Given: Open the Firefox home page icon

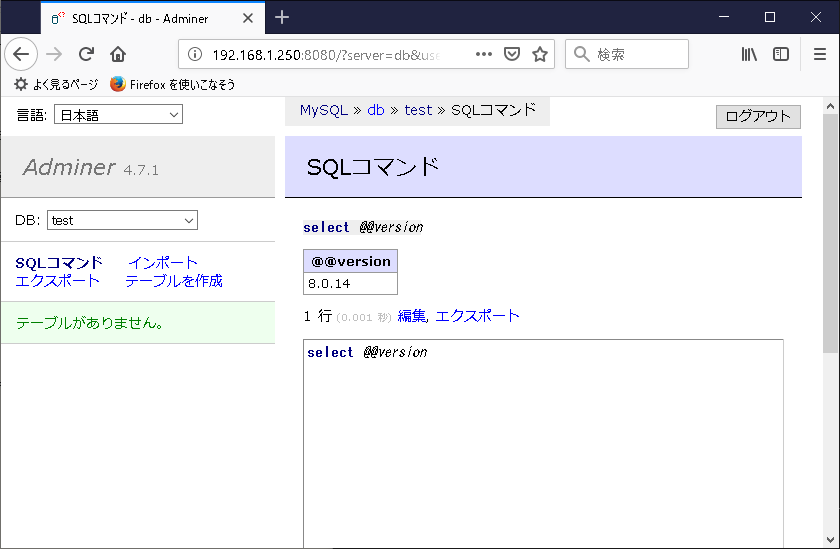Looking at the screenshot, I should pyautogui.click(x=118, y=54).
